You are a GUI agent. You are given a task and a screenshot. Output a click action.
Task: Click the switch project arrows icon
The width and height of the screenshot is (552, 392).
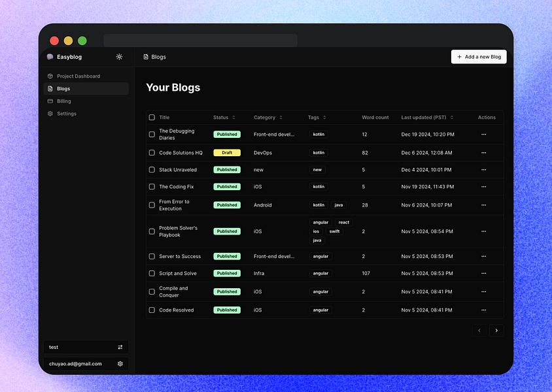point(120,347)
